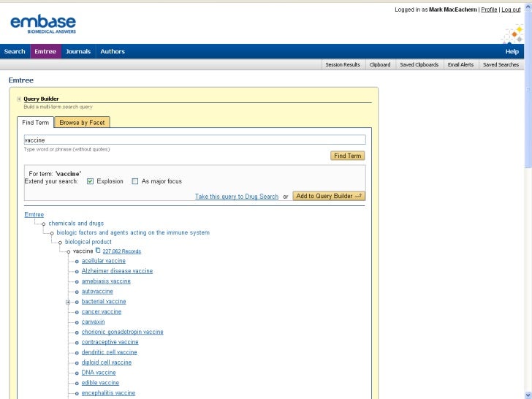
Task: Open acellular vaccine term
Action: tap(104, 261)
